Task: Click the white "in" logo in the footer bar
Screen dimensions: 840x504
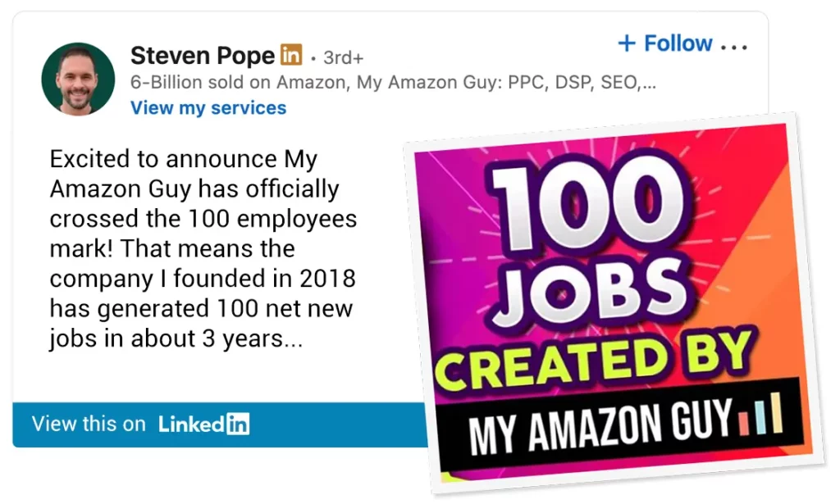Action: pyautogui.click(x=236, y=425)
